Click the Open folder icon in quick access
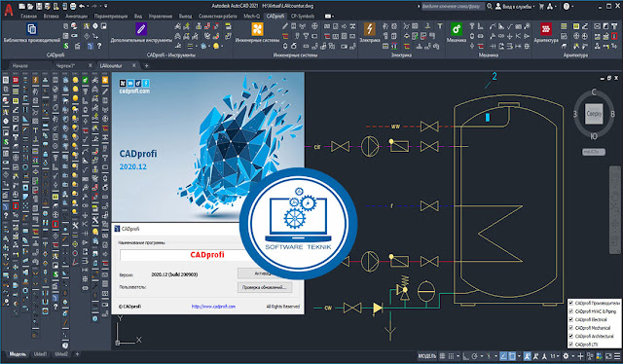623x364 pixels. pyautogui.click(x=30, y=6)
